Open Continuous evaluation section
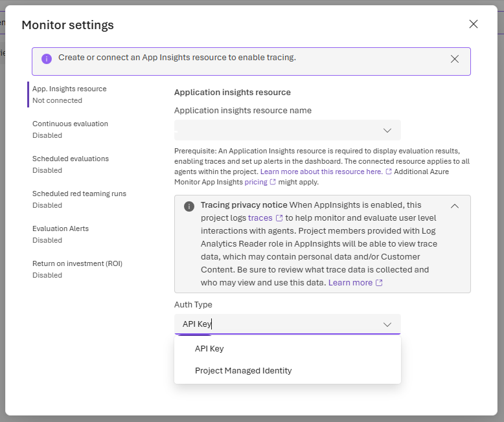504x422 pixels. 70,129
